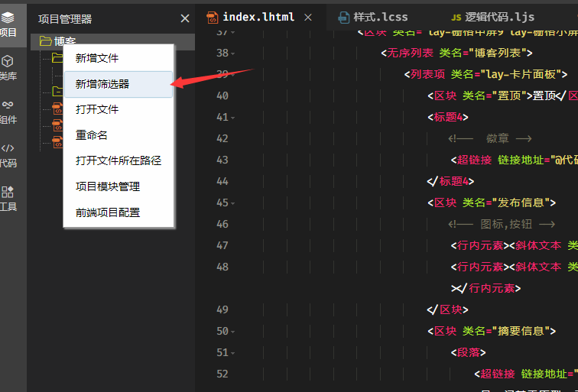Click the 行内元素 tag on line 47

(480, 245)
